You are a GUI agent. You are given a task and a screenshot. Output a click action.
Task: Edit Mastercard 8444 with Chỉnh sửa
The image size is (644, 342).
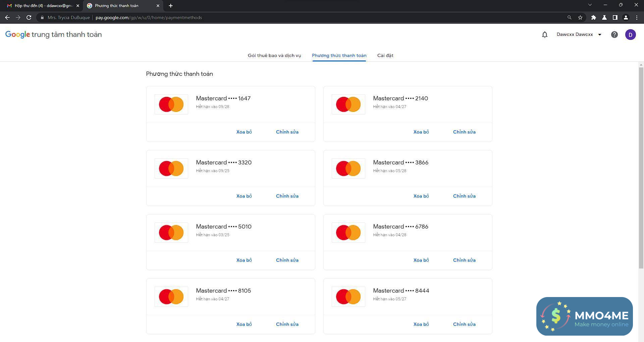click(464, 324)
